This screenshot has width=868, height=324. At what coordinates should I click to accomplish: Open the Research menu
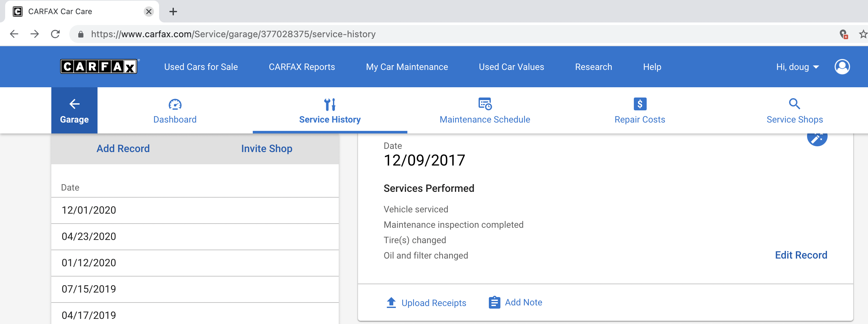593,67
